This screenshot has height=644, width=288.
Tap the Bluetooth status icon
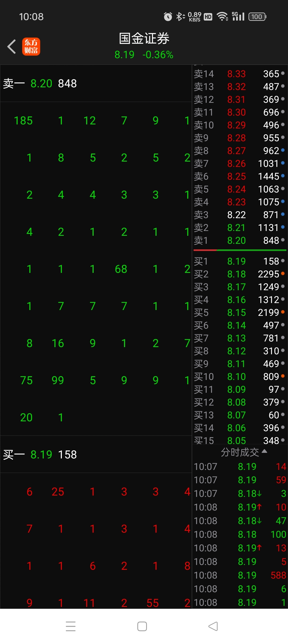[x=180, y=17]
